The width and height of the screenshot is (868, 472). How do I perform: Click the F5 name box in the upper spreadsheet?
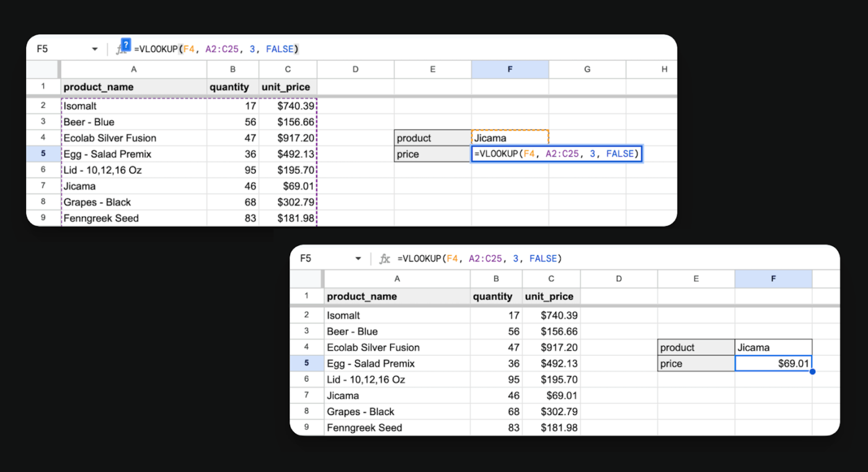pos(56,49)
